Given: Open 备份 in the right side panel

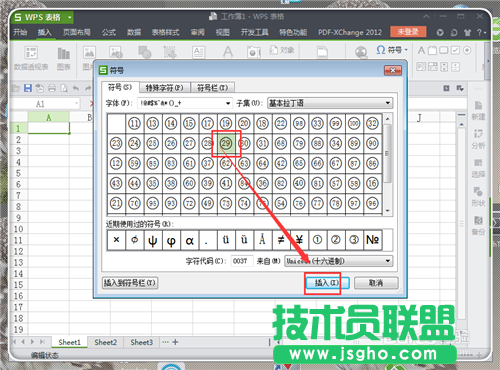Looking at the screenshot, I should [478, 226].
